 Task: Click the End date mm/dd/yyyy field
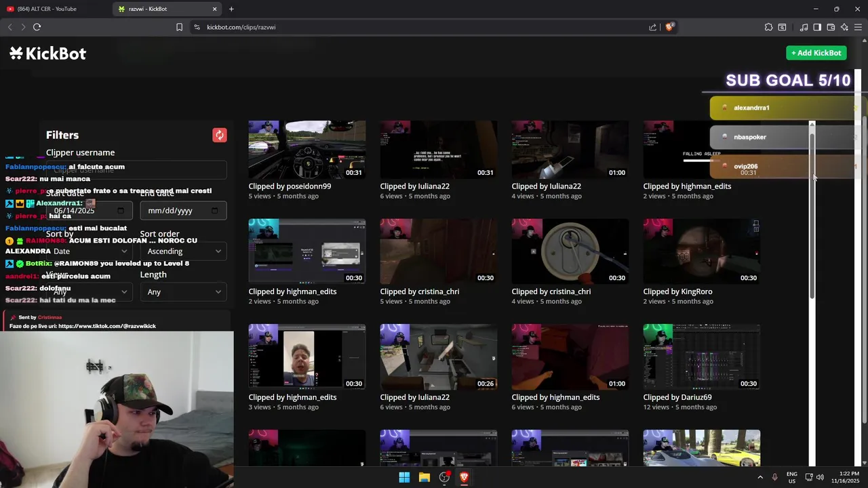(183, 211)
